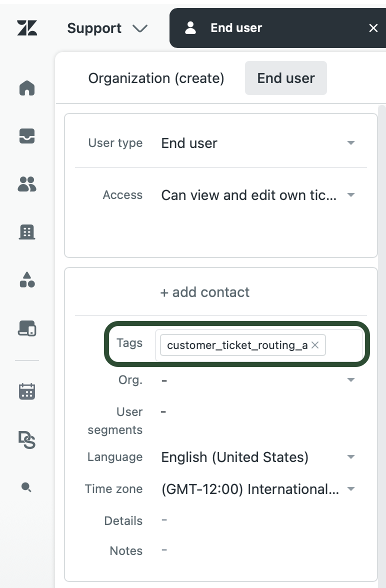The height and width of the screenshot is (588, 386).
Task: Remove the customer_ticket_routing_a tag
Action: click(315, 345)
